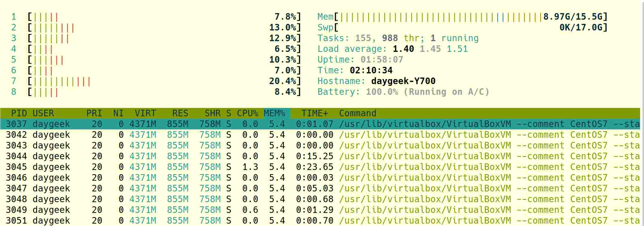
Task: Sort by the USER column header
Action: pyautogui.click(x=43, y=113)
